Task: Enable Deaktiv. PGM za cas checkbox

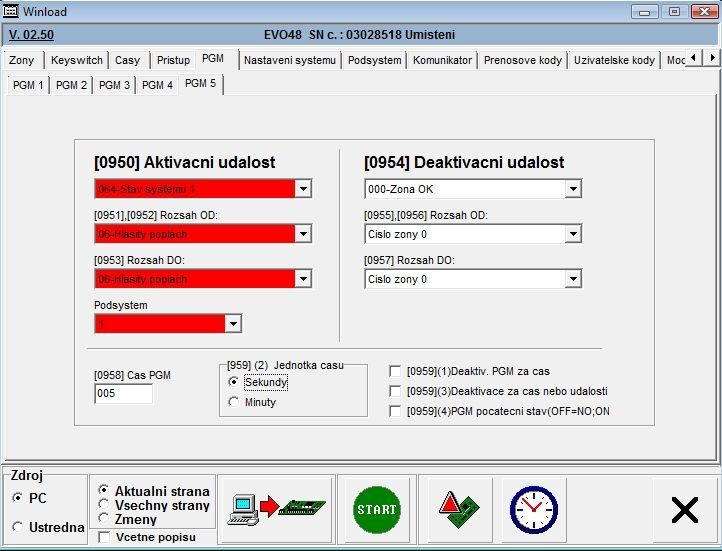Action: click(396, 372)
